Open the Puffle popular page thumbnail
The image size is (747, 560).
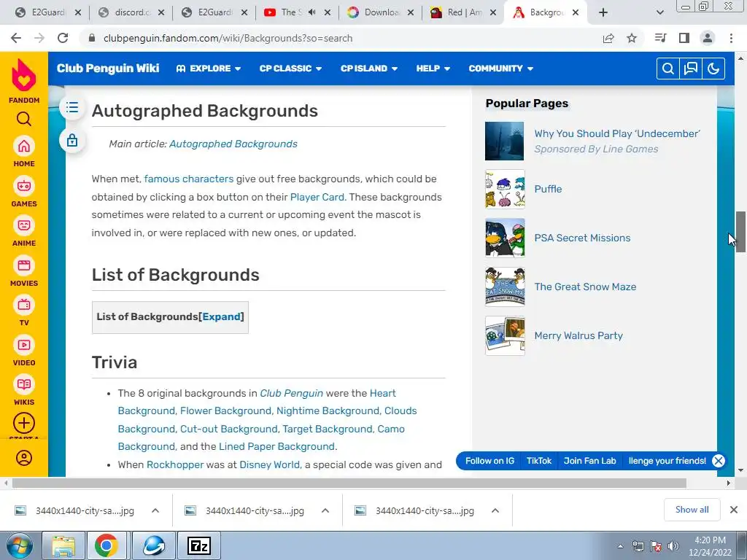tap(505, 189)
